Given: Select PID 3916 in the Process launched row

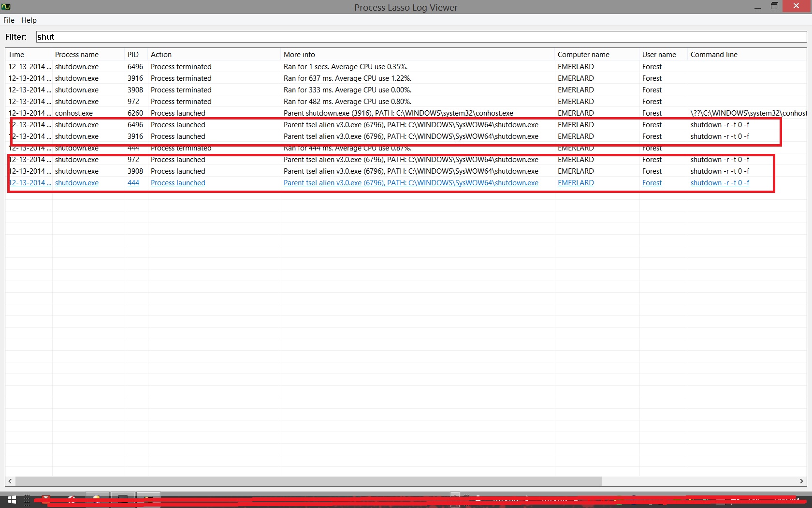Looking at the screenshot, I should click(x=135, y=136).
